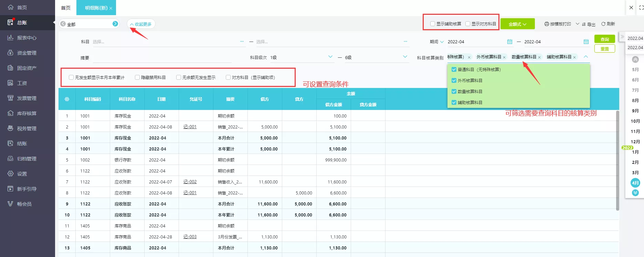Open voucher link 记-003
Viewport: 644px width, 257px height.
pyautogui.click(x=190, y=237)
